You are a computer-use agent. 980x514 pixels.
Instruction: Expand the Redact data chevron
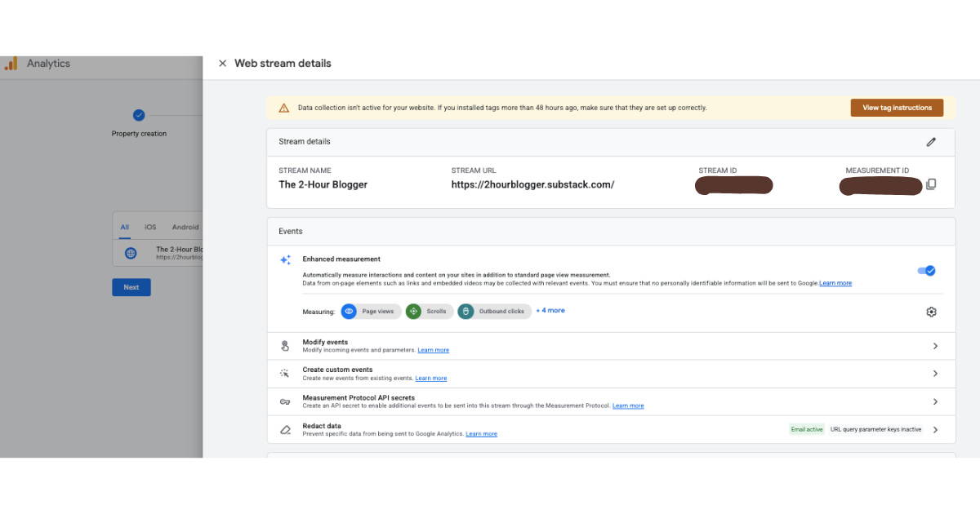pyautogui.click(x=935, y=429)
